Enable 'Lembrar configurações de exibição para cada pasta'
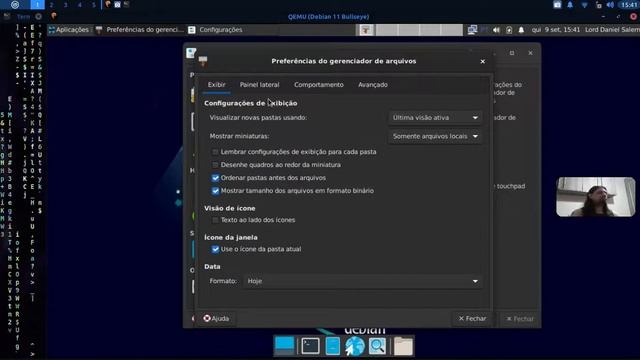 [x=215, y=152]
